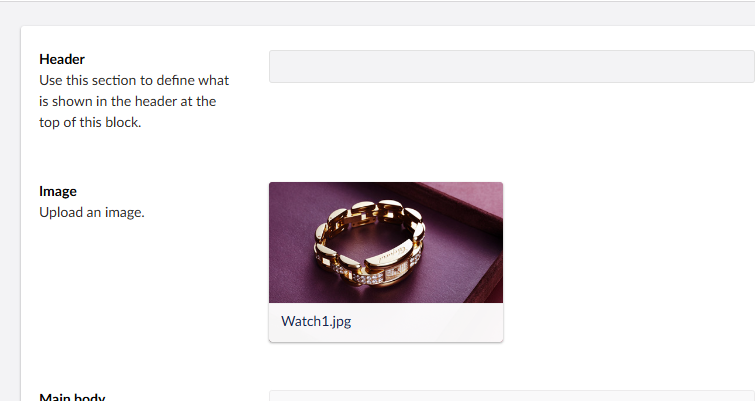Click the header section description paragraph
The width and height of the screenshot is (755, 401).
click(134, 101)
